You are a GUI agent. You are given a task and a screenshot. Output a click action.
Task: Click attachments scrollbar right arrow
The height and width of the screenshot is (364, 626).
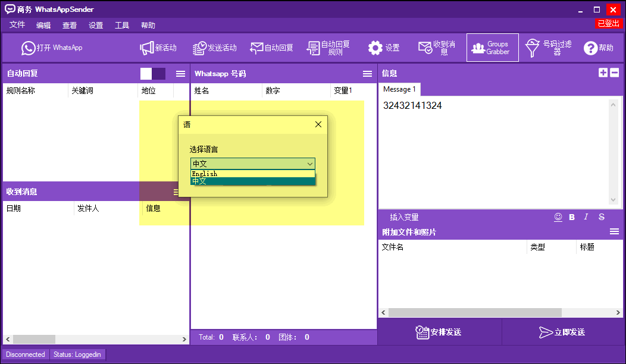pyautogui.click(x=618, y=312)
